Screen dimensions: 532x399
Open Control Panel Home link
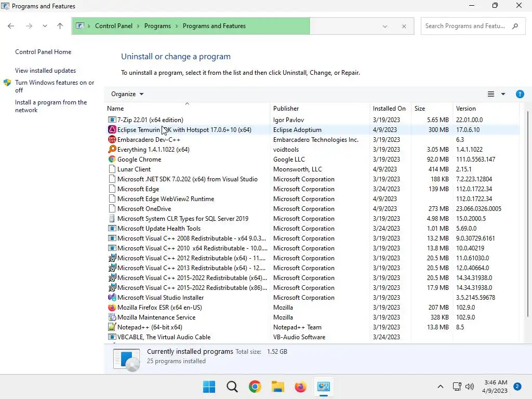[x=43, y=52]
